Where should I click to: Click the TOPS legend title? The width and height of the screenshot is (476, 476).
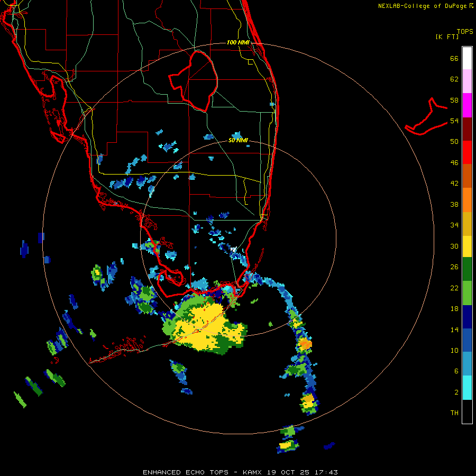click(x=465, y=31)
